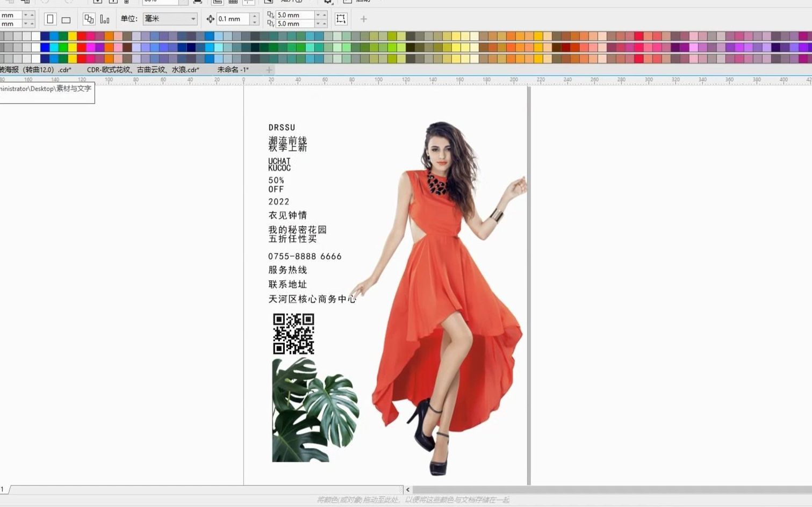
Task: Toggle the document grid icon
Action: pyautogui.click(x=234, y=2)
